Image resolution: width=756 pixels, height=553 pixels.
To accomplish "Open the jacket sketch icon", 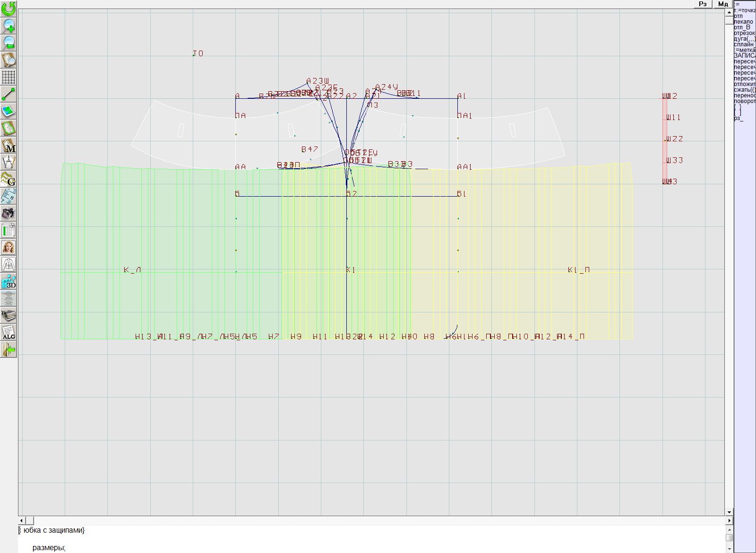I will 9,264.
